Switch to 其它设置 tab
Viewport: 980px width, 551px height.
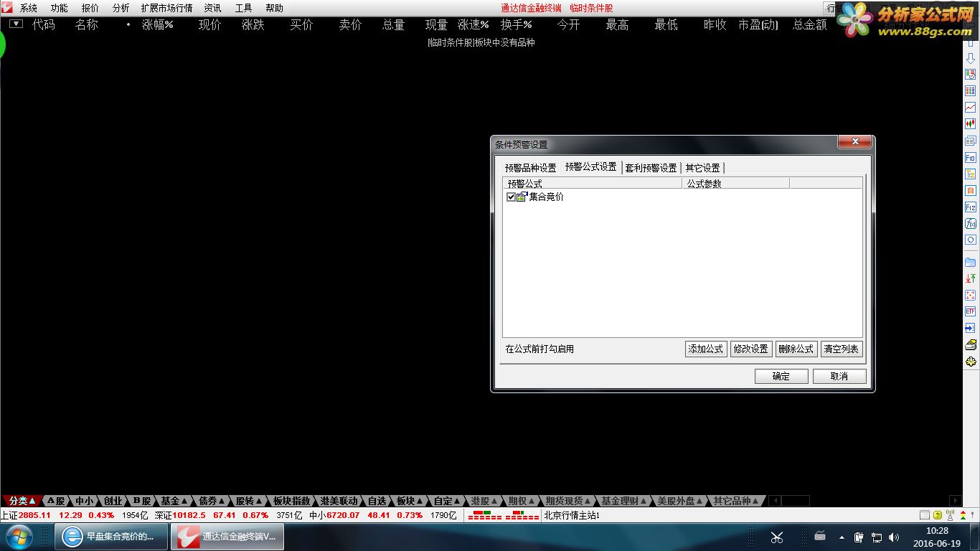[x=703, y=168]
